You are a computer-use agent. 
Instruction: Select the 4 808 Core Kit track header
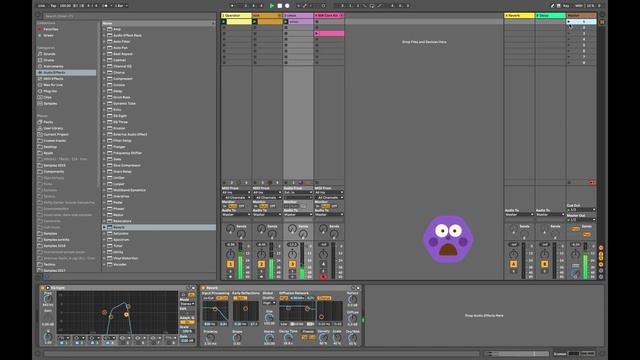coord(329,16)
